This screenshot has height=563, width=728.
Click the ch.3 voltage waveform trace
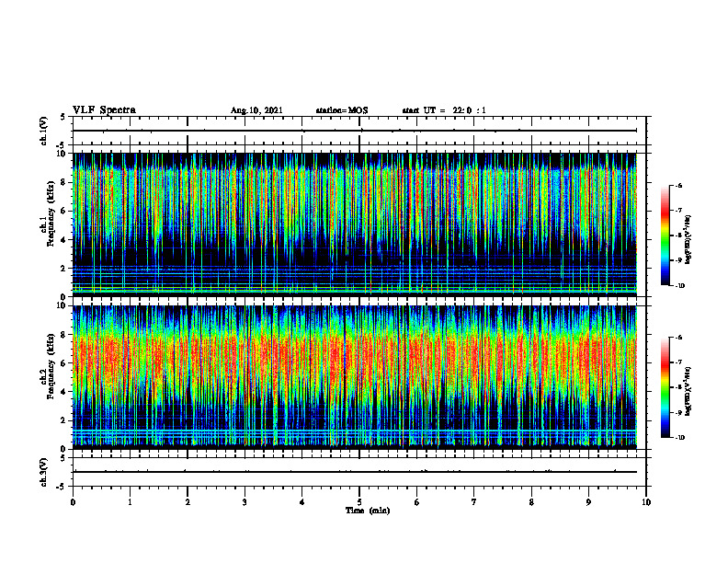point(355,472)
